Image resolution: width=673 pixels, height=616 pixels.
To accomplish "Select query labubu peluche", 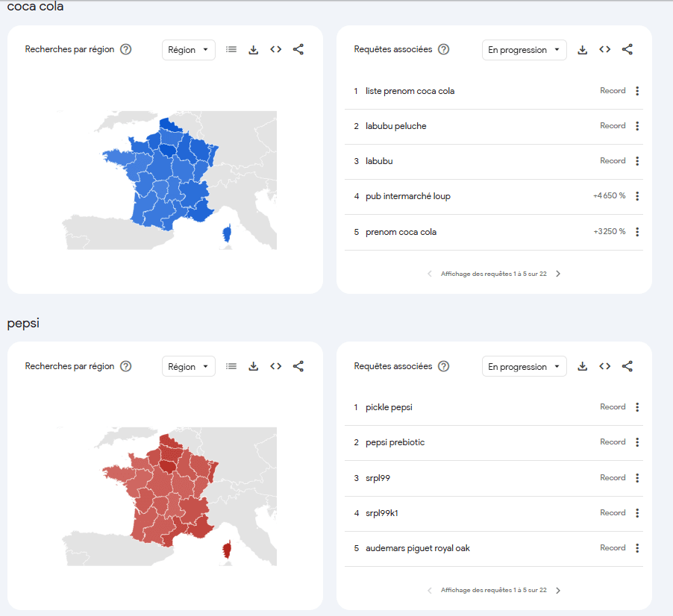I will click(395, 126).
